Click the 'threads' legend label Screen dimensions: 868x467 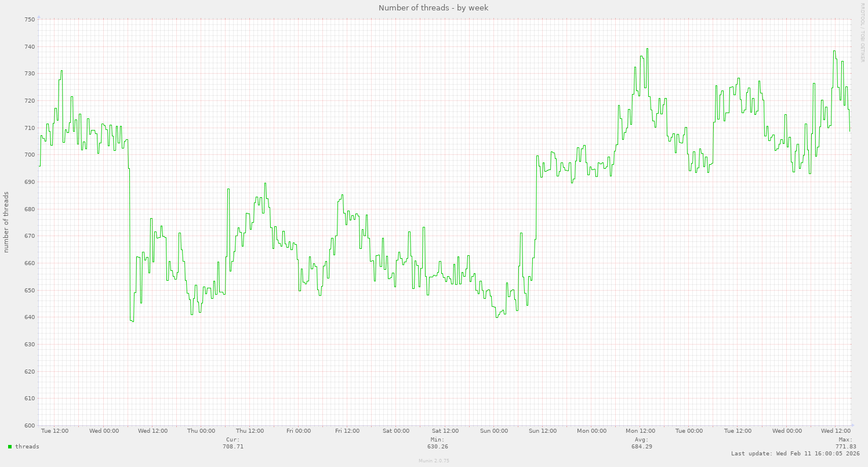(x=27, y=447)
